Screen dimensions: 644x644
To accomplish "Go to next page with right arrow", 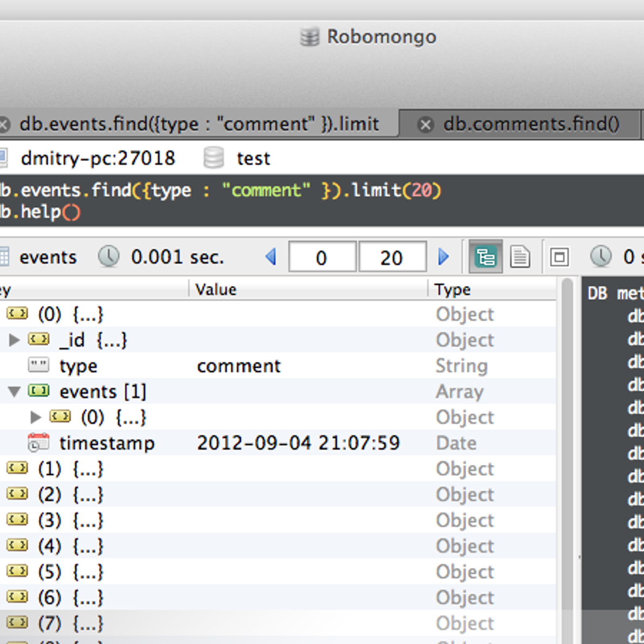I will pyautogui.click(x=444, y=256).
